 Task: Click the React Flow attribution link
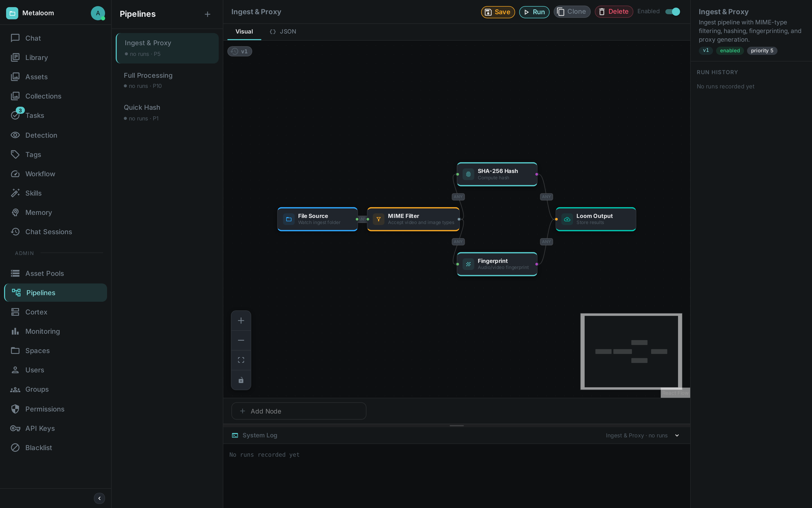[675, 393]
